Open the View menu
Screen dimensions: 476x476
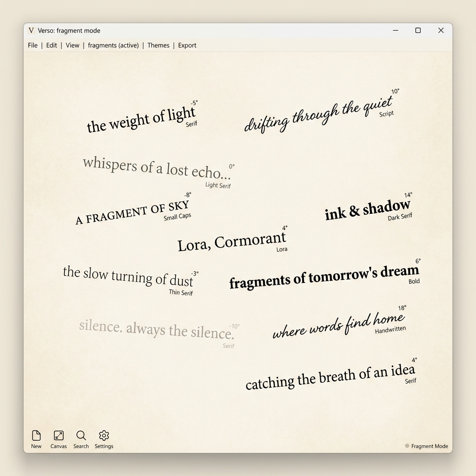tap(72, 45)
